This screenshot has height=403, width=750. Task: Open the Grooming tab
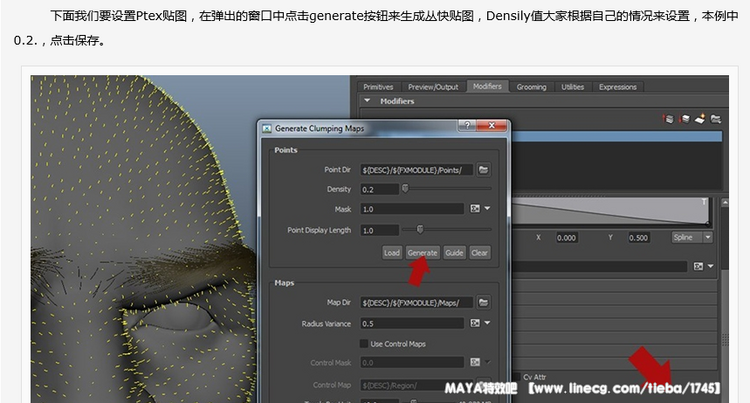(x=531, y=87)
